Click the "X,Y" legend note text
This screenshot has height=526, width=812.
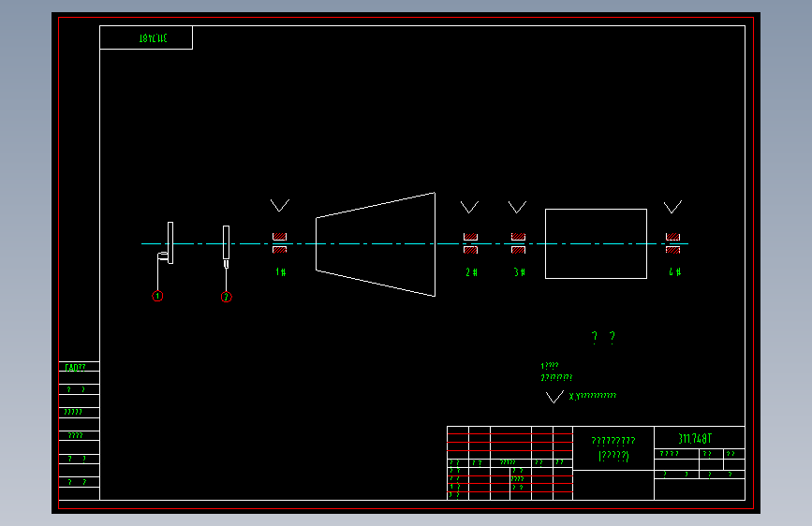coord(593,396)
